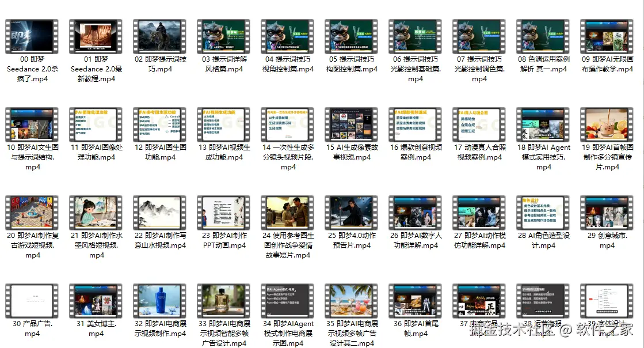The height and width of the screenshot is (348, 644).
Task: Click the 06 光影控制基础篇 video icon
Action: pos(415,36)
